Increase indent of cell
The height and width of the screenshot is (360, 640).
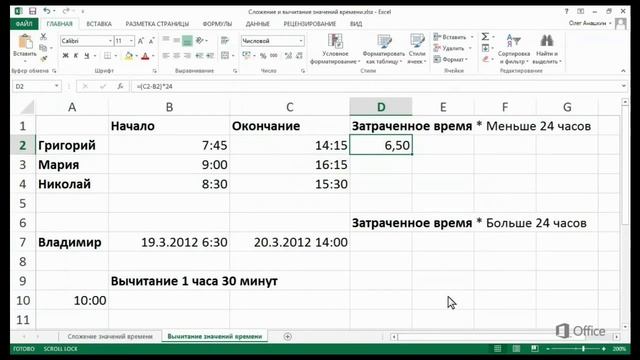click(210, 56)
